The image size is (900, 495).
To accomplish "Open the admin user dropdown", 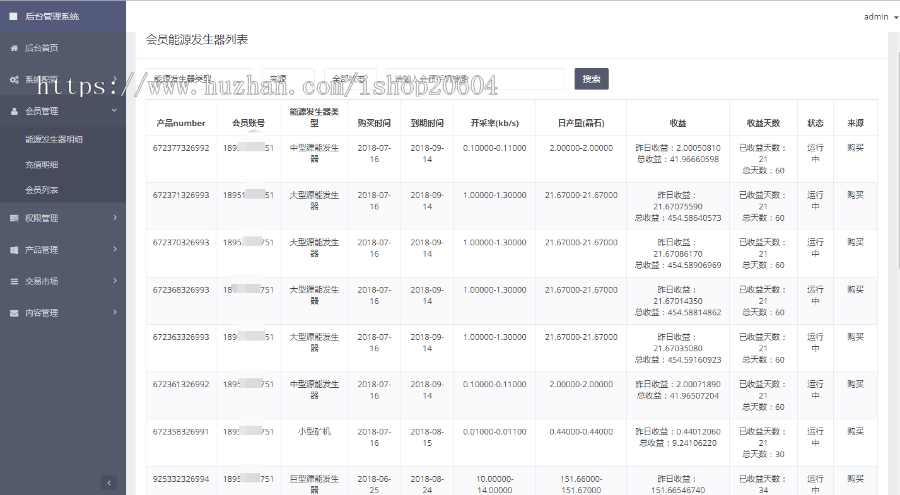I will coord(880,17).
